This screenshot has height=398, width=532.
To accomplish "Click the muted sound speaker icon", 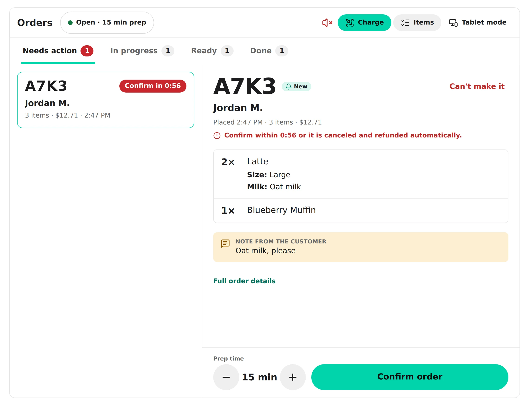I will (327, 23).
